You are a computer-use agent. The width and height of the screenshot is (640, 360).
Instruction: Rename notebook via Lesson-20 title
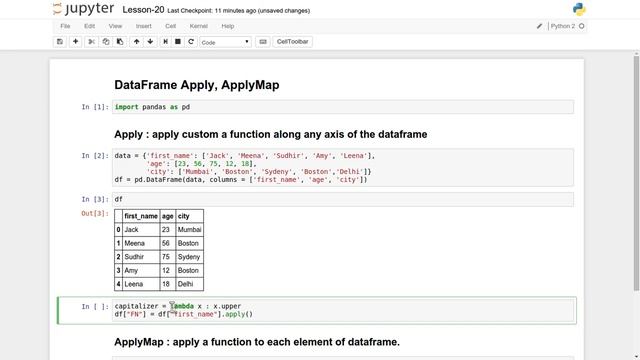(143, 10)
